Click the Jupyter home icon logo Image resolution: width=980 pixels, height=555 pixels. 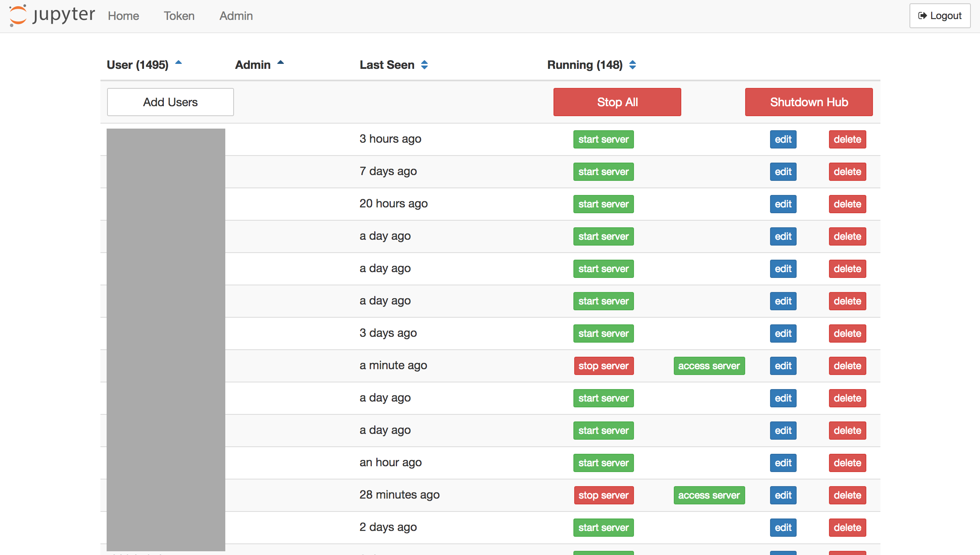[18, 15]
